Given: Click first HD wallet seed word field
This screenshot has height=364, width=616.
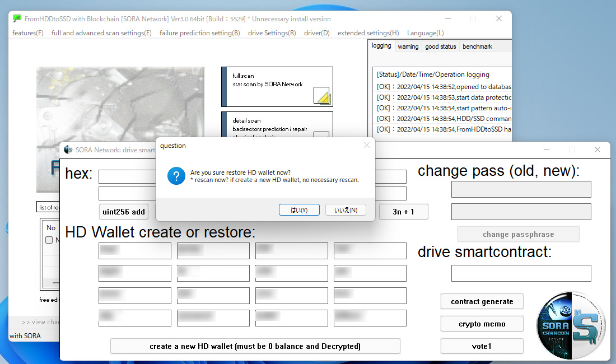Looking at the screenshot, I should pyautogui.click(x=135, y=250).
